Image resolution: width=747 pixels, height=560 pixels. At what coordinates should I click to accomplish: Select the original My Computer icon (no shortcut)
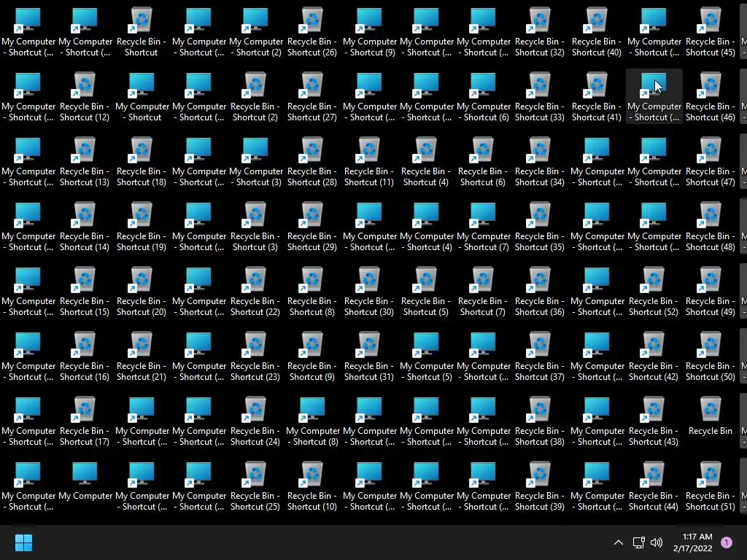click(x=85, y=481)
